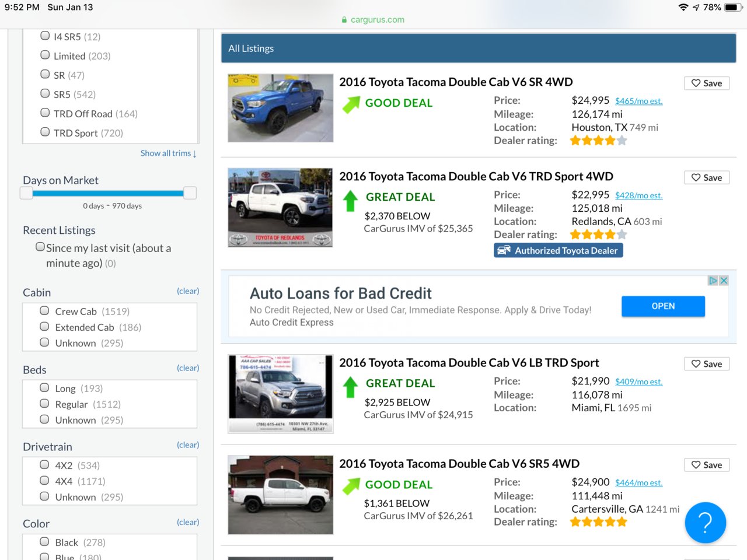Open the $465/mo est. payment link
Screen dimensions: 747x560
[x=639, y=101]
